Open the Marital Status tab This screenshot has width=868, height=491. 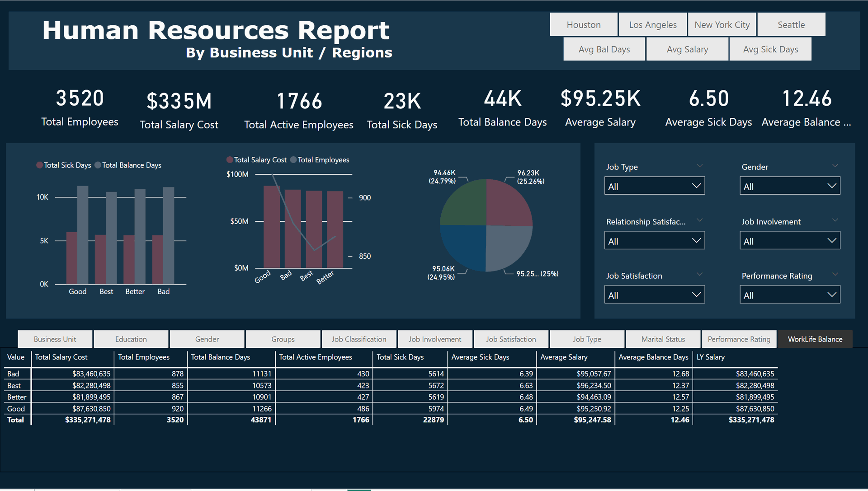pos(663,339)
